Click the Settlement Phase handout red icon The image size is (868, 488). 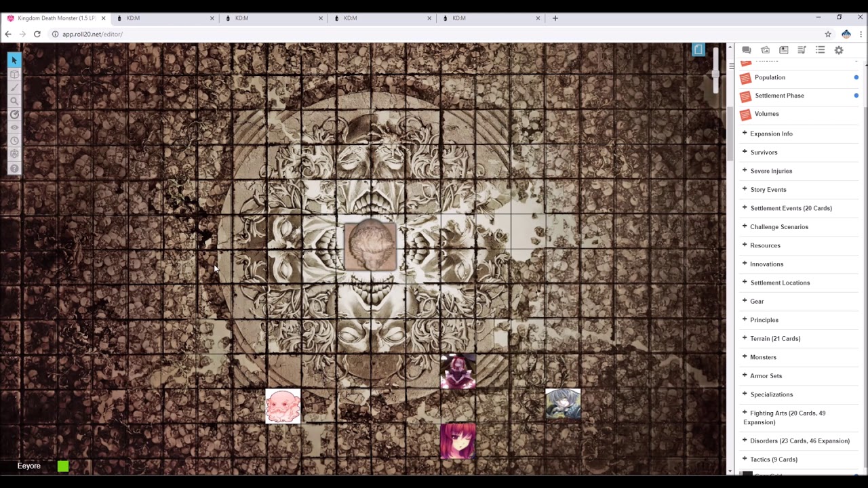pos(746,96)
